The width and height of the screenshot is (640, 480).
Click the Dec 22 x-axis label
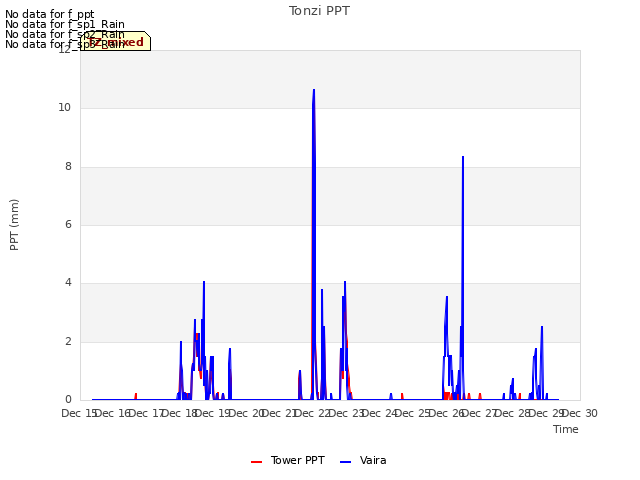click(313, 413)
